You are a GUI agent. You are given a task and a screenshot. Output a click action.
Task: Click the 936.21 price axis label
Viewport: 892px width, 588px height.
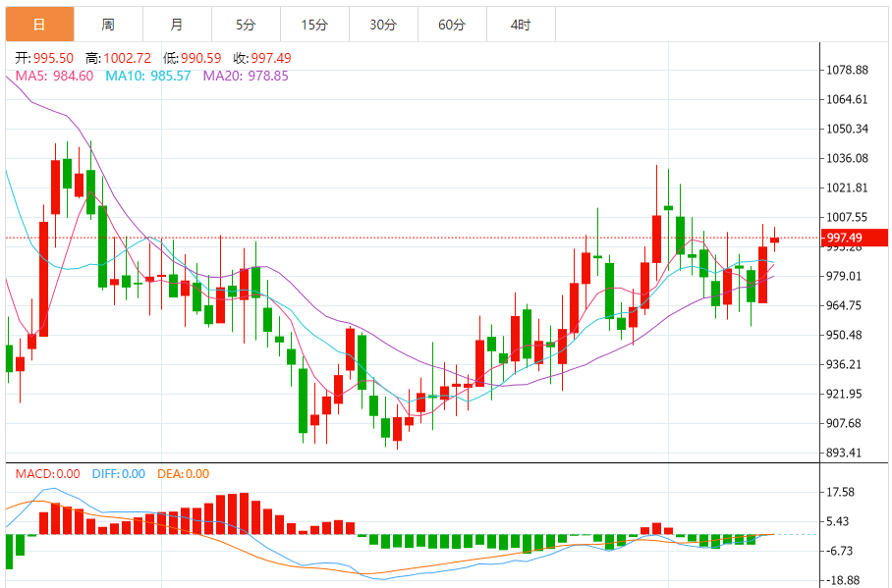tap(844, 364)
